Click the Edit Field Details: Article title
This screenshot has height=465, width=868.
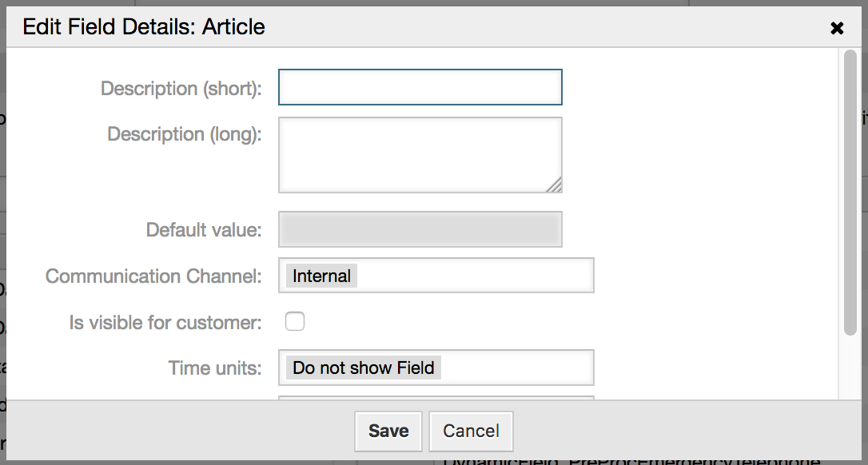[x=144, y=26]
